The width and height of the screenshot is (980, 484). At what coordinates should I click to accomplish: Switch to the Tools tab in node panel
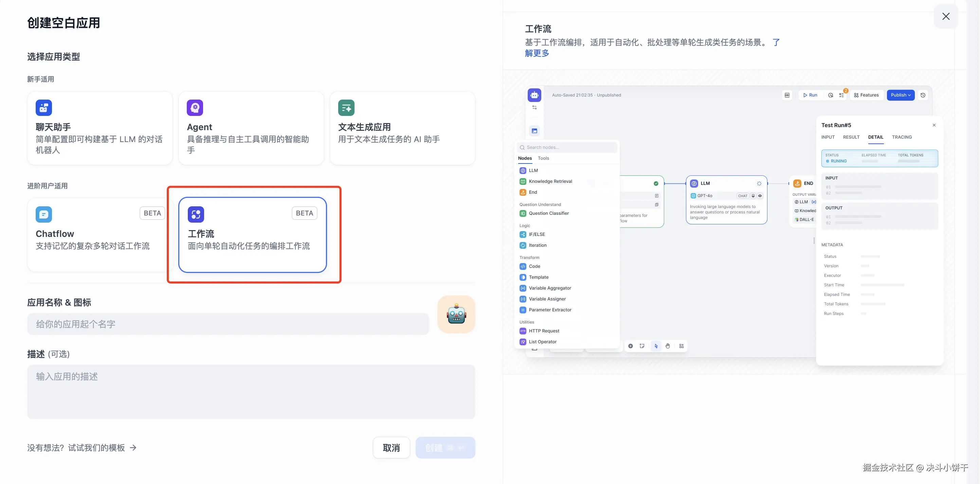(543, 158)
